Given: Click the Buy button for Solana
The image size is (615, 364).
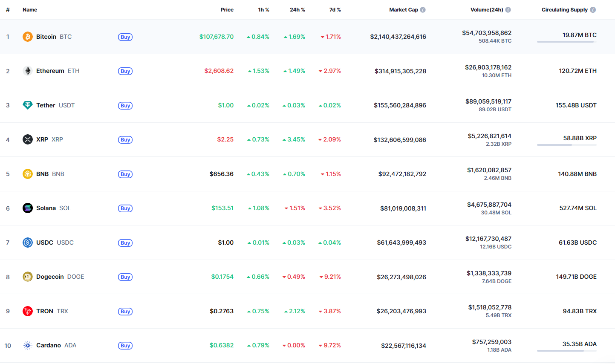Looking at the screenshot, I should coord(125,208).
